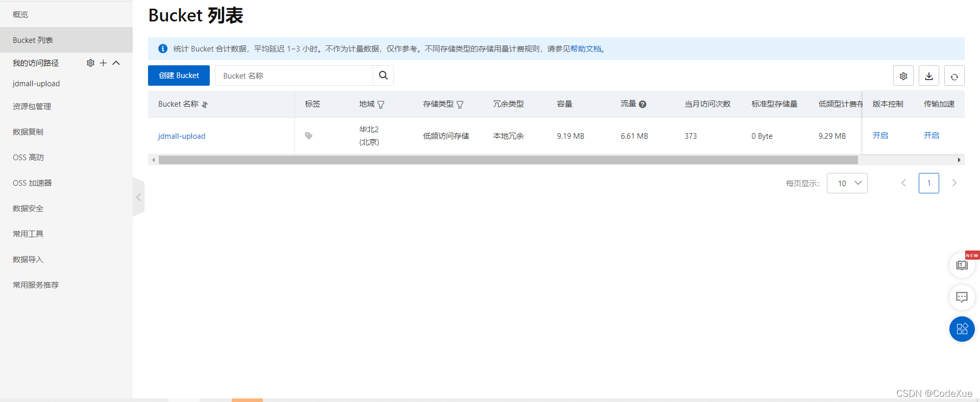Open the 每页显示 page size dropdown

pos(847,183)
